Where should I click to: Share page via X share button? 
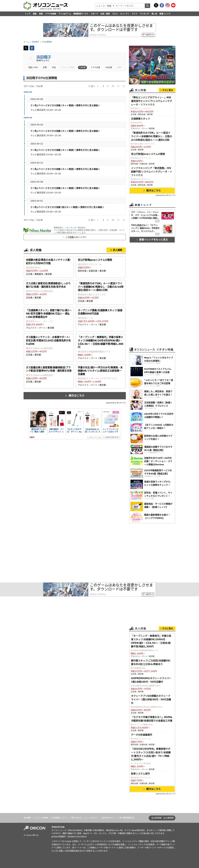(x=26, y=48)
